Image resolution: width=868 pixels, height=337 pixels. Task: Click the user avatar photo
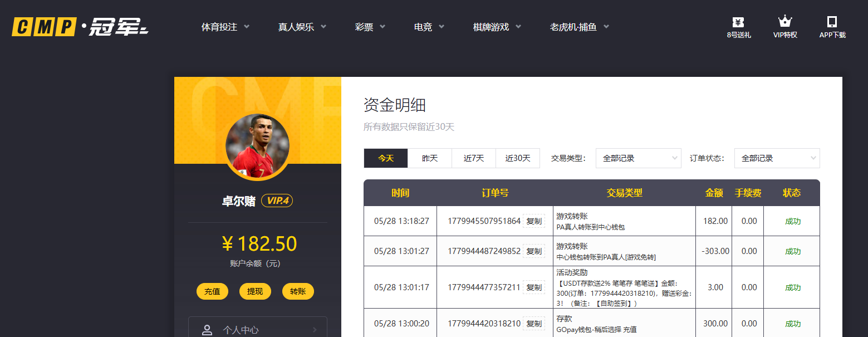coord(257,146)
